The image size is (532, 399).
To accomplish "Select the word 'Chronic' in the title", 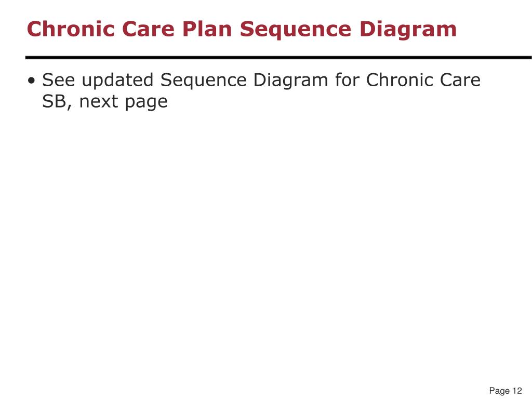I will (71, 29).
